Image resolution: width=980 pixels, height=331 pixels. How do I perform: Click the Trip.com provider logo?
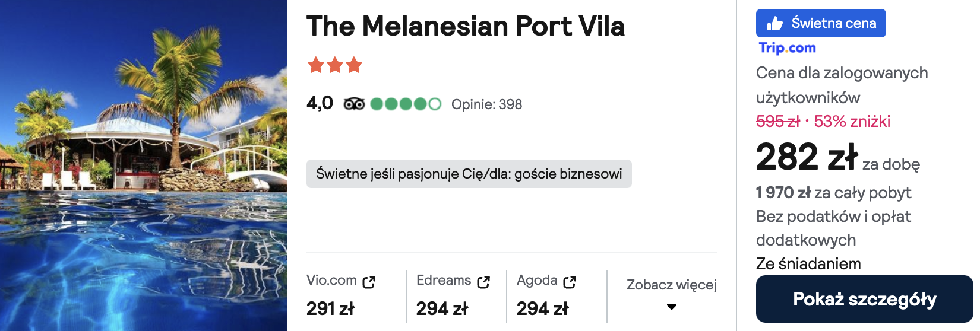(787, 48)
